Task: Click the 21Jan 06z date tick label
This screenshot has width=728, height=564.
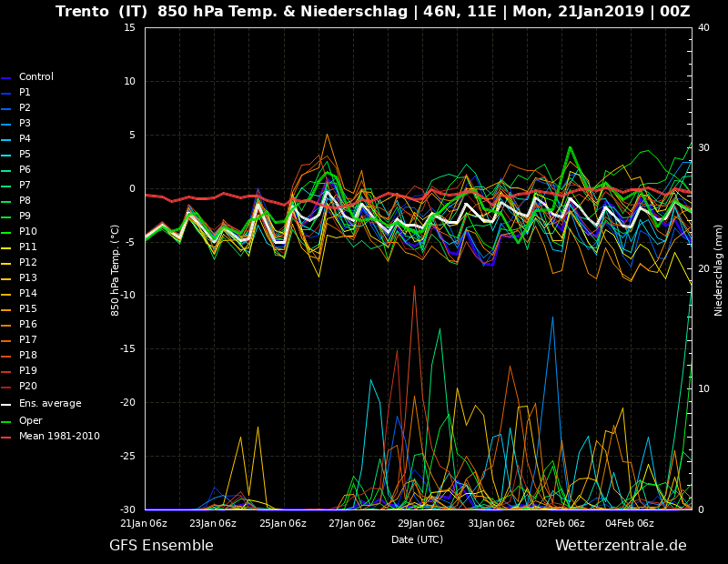Action: [144, 524]
